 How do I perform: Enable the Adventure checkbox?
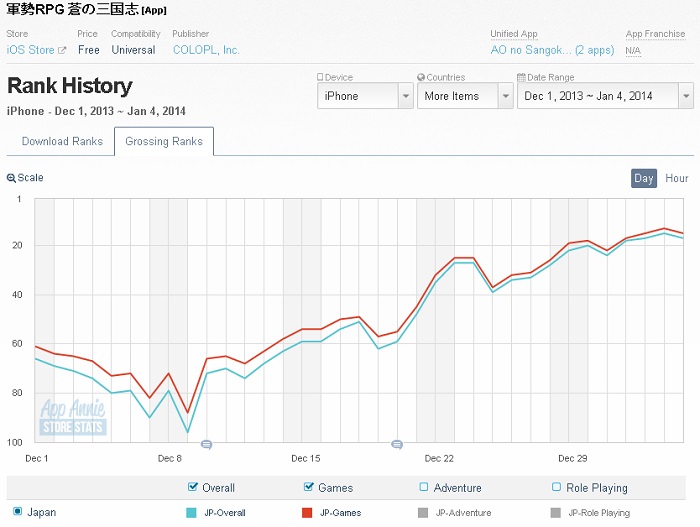point(424,487)
